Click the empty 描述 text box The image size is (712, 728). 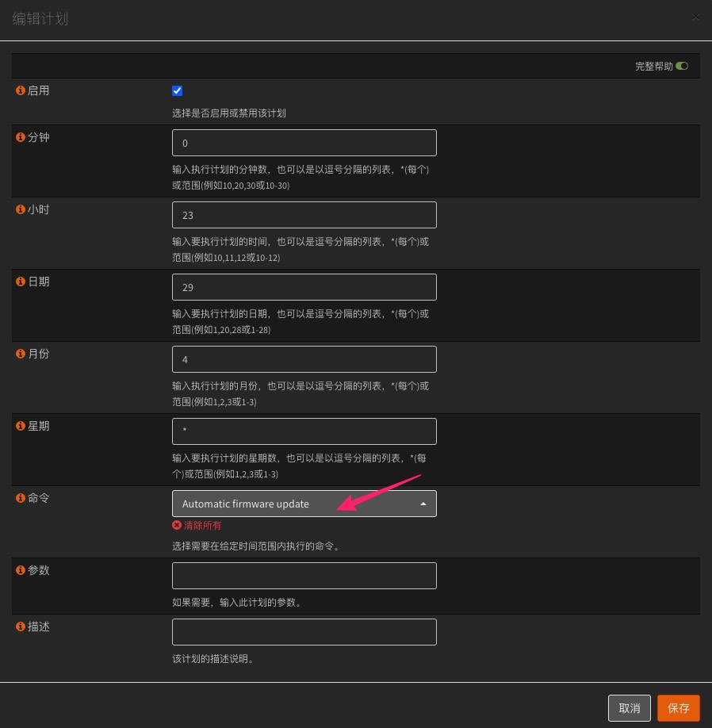click(304, 632)
